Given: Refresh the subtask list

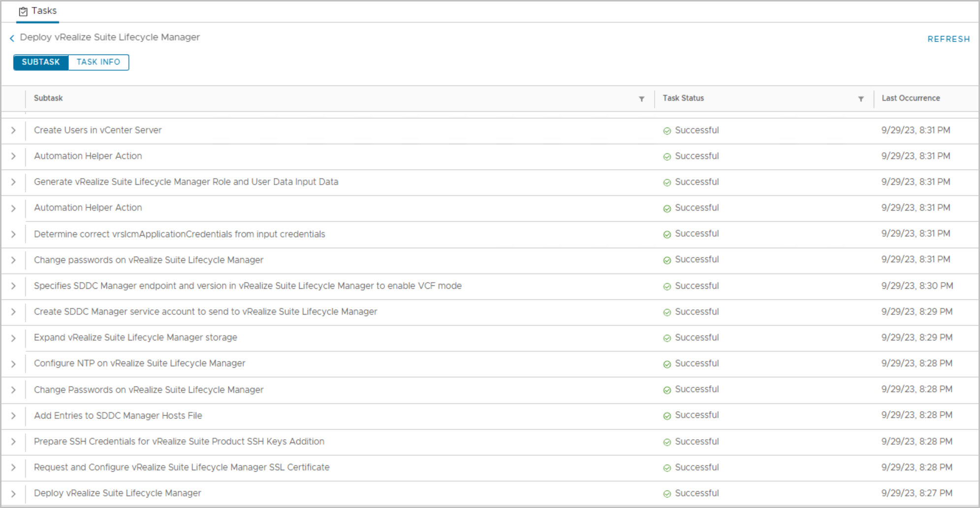Looking at the screenshot, I should (948, 39).
